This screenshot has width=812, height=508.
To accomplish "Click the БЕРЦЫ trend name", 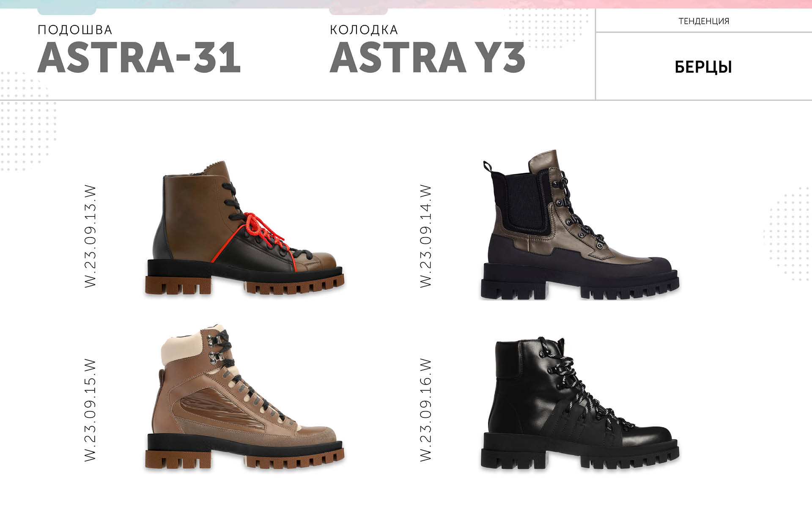I will (x=703, y=67).
